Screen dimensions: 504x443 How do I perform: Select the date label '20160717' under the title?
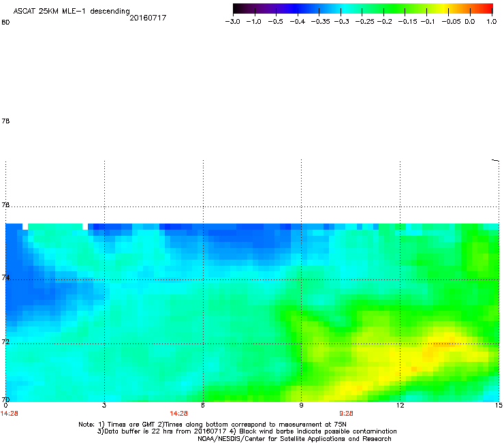(x=148, y=18)
